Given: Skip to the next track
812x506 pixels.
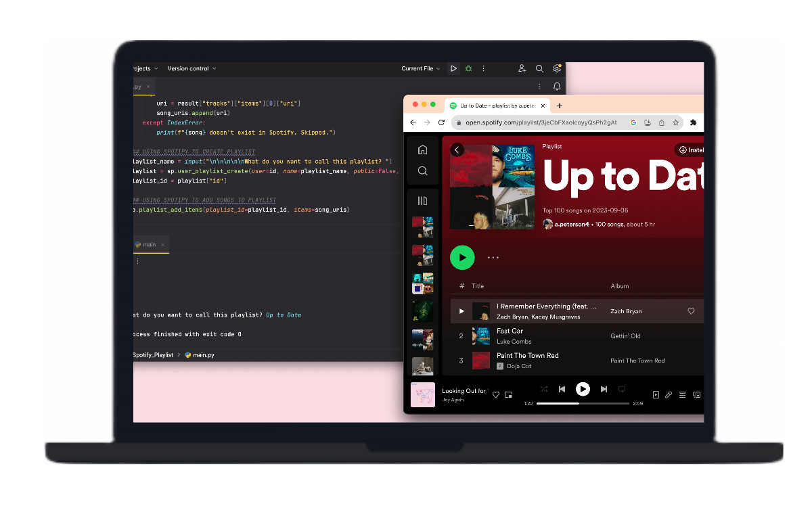Looking at the screenshot, I should [x=604, y=389].
